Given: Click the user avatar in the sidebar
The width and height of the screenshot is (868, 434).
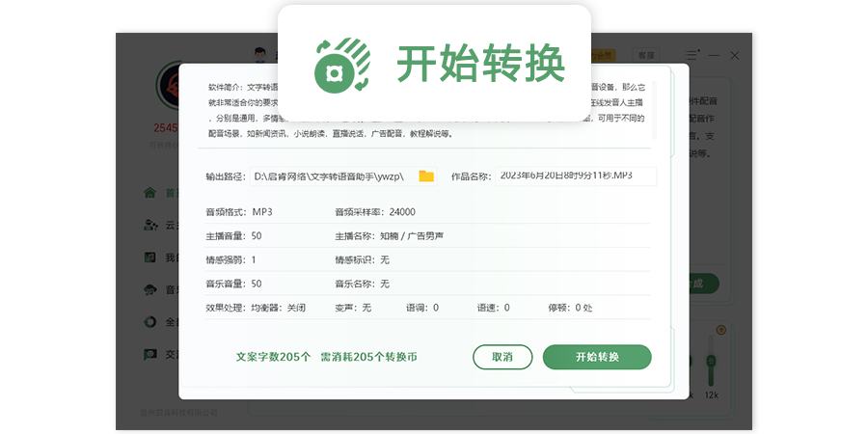Looking at the screenshot, I should coord(167,87).
